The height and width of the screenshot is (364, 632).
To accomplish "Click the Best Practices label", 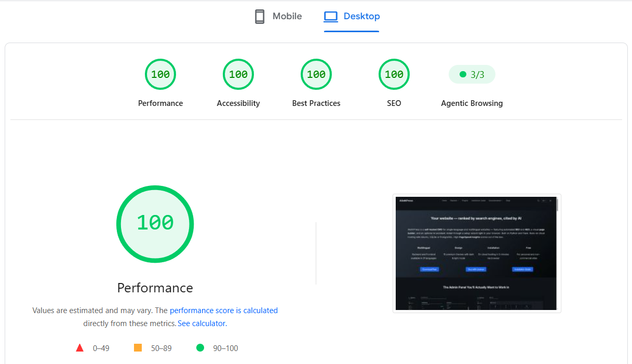I will tap(316, 103).
